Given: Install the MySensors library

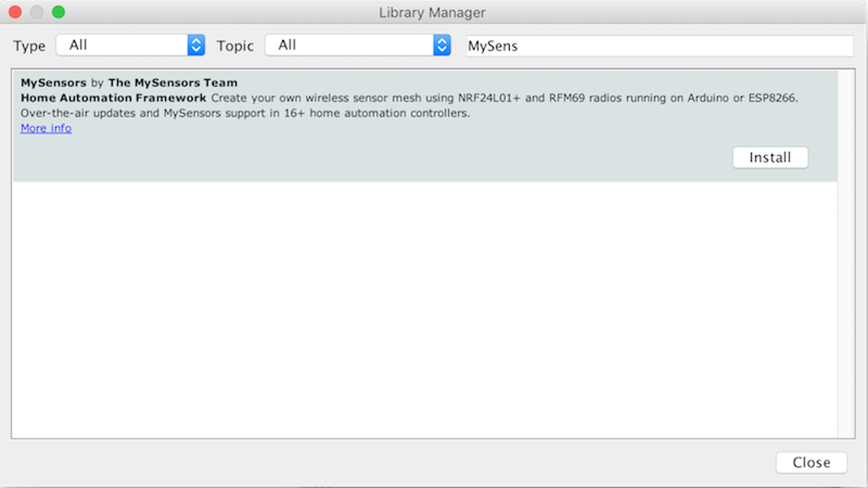Looking at the screenshot, I should pyautogui.click(x=770, y=157).
